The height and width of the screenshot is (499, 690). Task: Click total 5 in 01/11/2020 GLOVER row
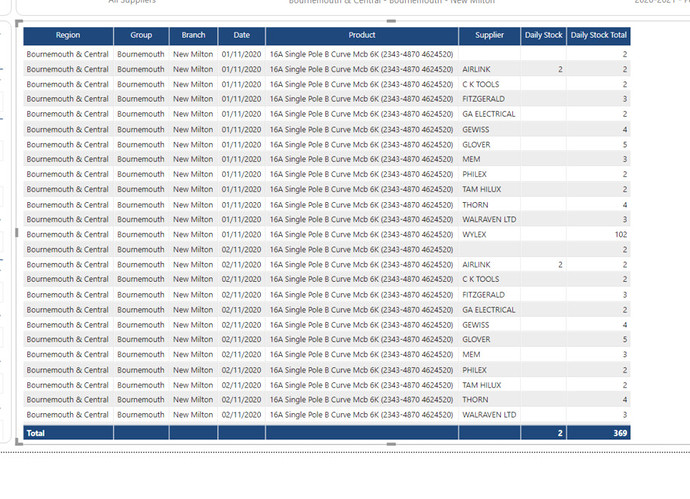[x=625, y=144]
